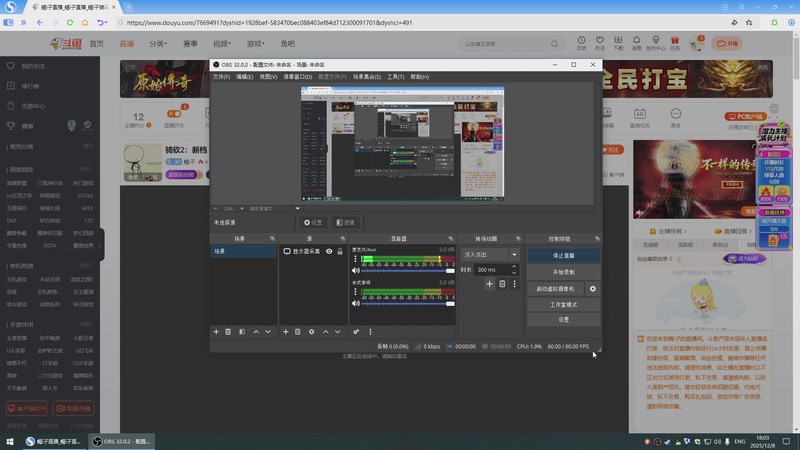This screenshot has height=450, width=800.
Task: Remove the transition using trash icon
Action: click(x=502, y=284)
